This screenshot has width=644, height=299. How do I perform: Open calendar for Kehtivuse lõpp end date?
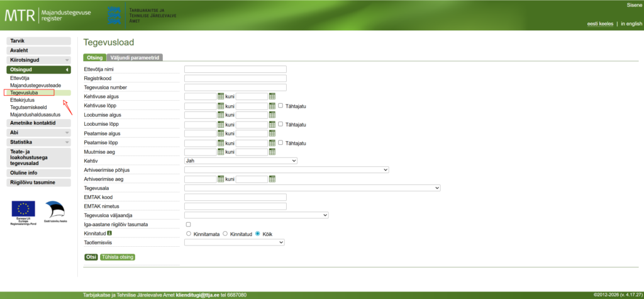coord(272,106)
